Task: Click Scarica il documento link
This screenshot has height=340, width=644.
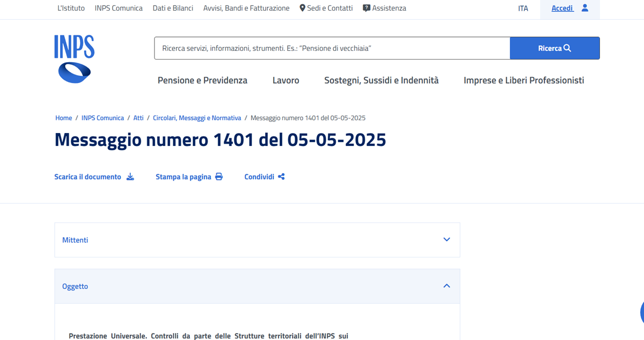Action: tap(88, 176)
